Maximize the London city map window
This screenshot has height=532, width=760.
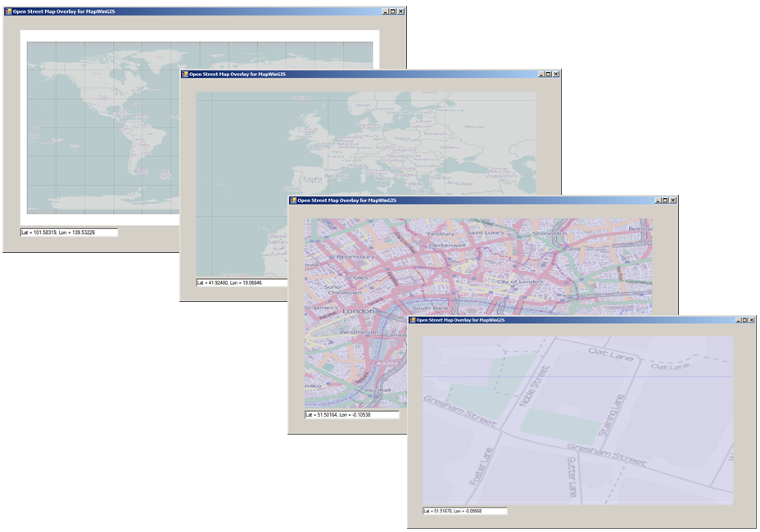pos(665,200)
